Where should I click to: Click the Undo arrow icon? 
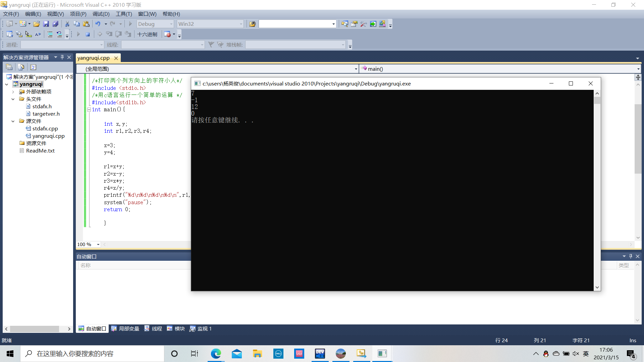coord(98,24)
